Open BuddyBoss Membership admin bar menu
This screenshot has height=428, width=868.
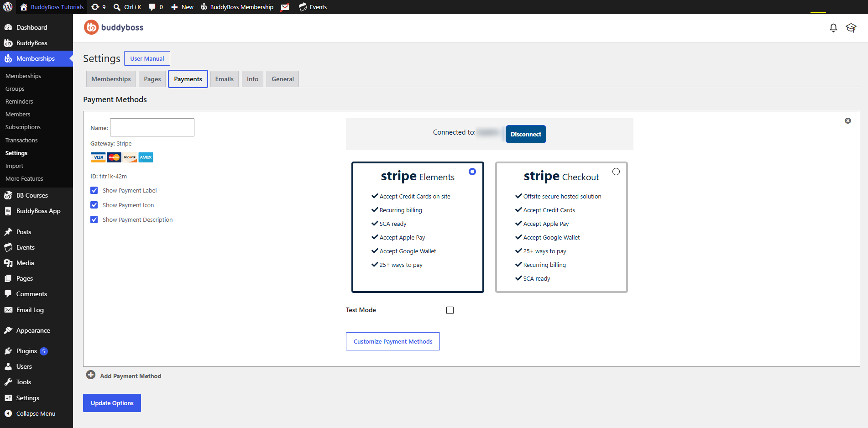point(237,7)
